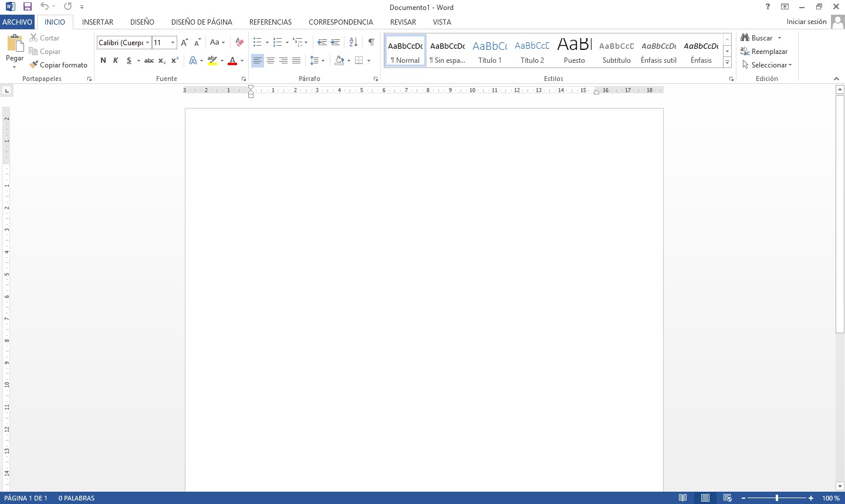Start a numbered list
The height and width of the screenshot is (504, 845).
pos(278,42)
